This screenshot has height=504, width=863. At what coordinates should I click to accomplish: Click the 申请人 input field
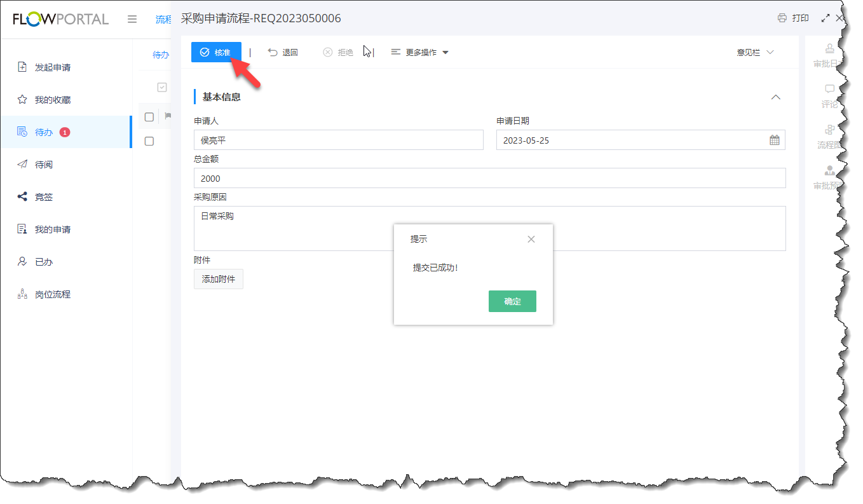(339, 140)
